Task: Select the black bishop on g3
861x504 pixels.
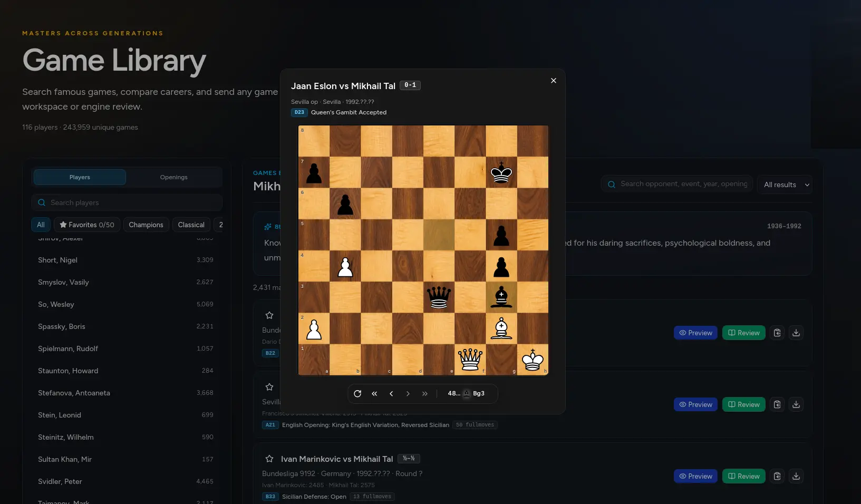Action: pyautogui.click(x=501, y=297)
